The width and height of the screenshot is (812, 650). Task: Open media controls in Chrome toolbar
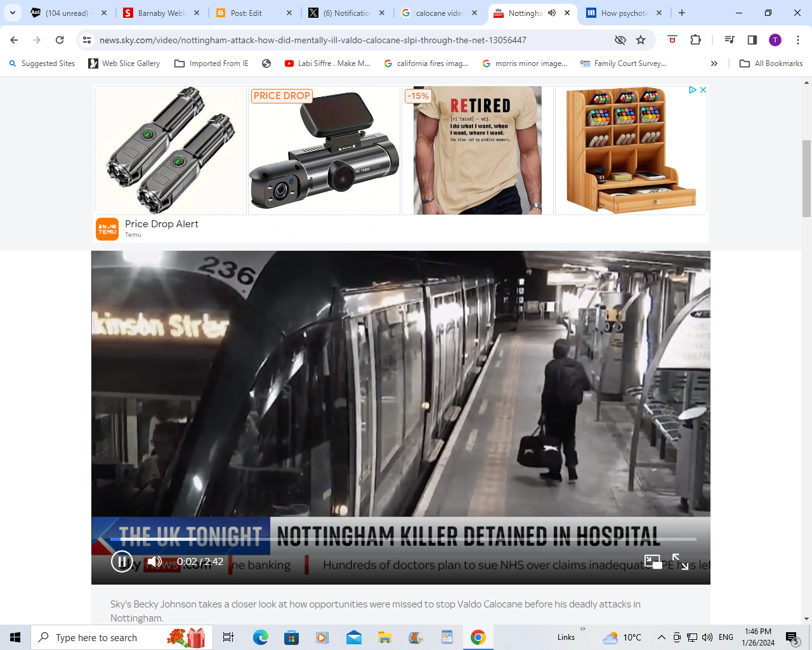point(730,40)
